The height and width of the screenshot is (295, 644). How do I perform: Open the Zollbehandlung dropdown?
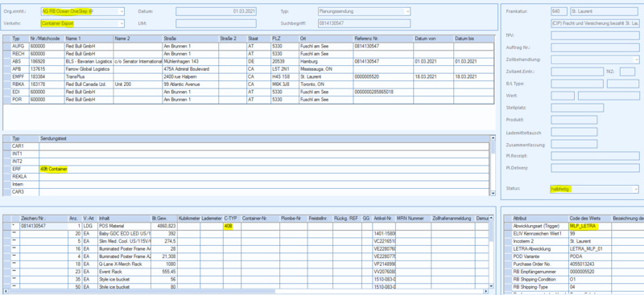[x=637, y=60]
